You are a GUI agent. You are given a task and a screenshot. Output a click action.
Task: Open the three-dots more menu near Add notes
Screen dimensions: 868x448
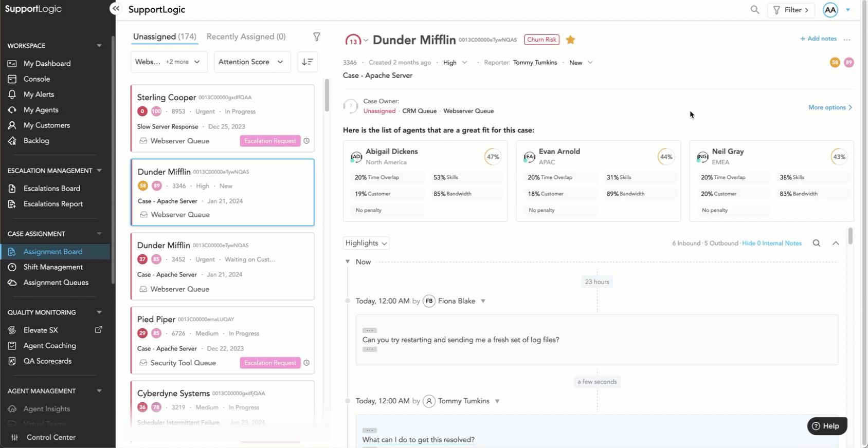point(847,39)
